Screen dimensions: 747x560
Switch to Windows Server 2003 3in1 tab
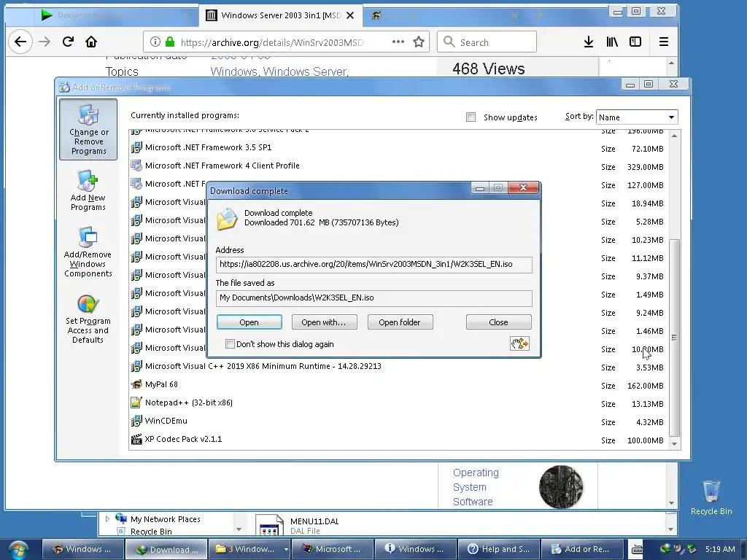(x=281, y=15)
